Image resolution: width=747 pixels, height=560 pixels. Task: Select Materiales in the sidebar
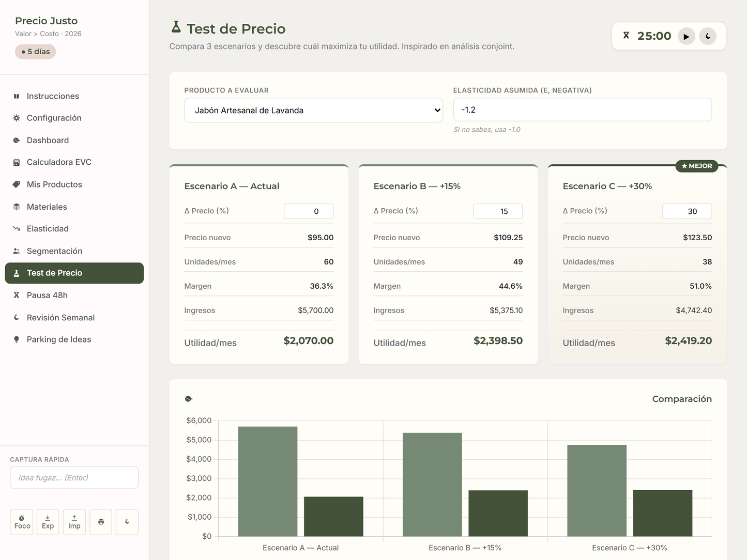coord(74,207)
